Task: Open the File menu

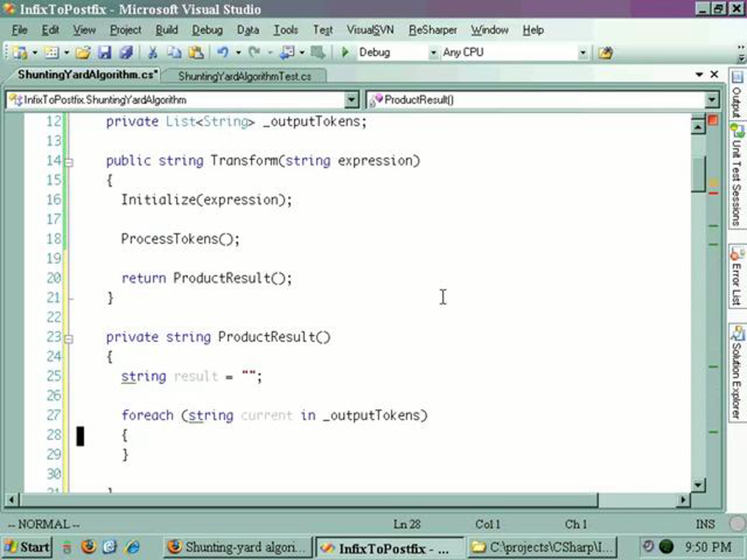Action: point(19,30)
